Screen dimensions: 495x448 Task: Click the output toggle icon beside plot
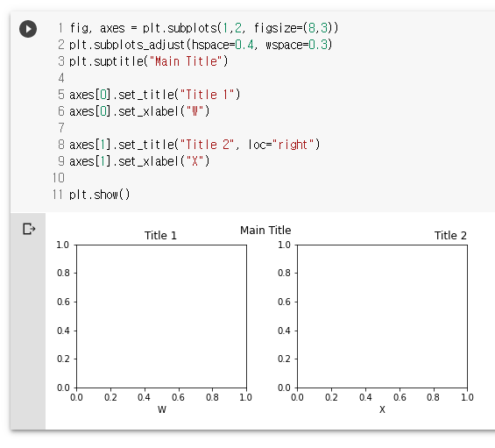click(29, 229)
